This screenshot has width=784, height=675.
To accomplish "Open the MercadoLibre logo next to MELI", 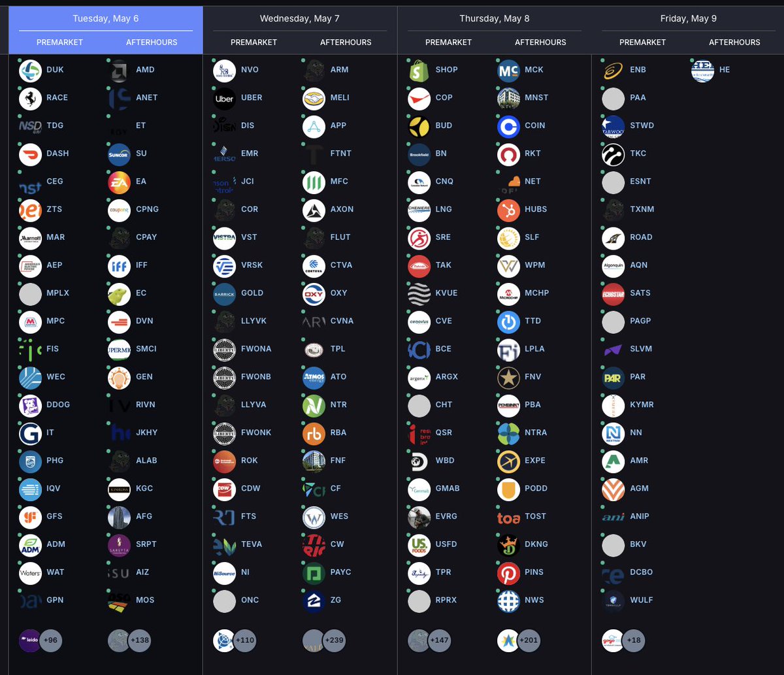I will click(314, 98).
